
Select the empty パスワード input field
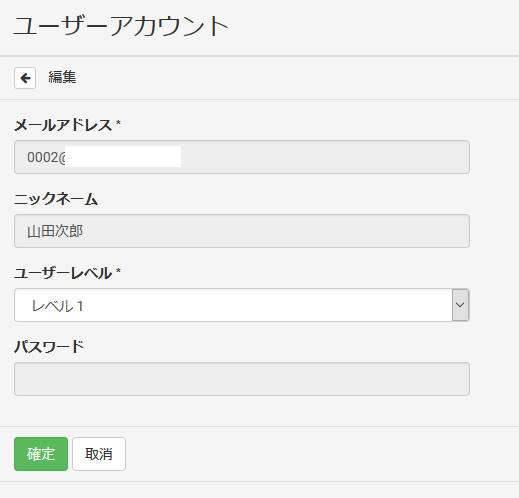pos(242,379)
